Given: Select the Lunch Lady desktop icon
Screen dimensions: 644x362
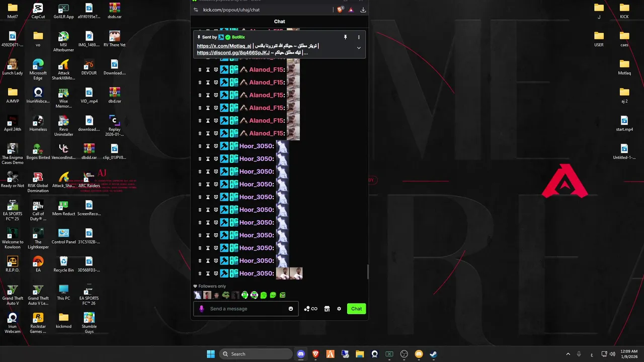Looking at the screenshot, I should tap(13, 67).
